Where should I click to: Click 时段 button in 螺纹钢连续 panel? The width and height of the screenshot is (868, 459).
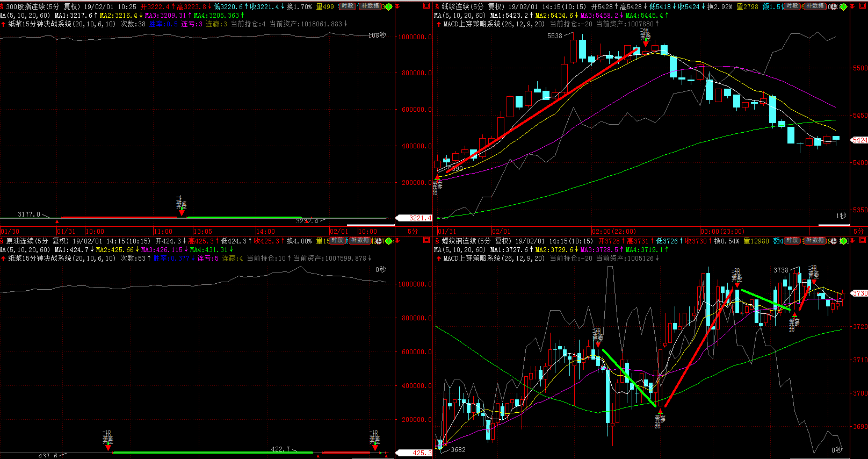[x=792, y=240]
